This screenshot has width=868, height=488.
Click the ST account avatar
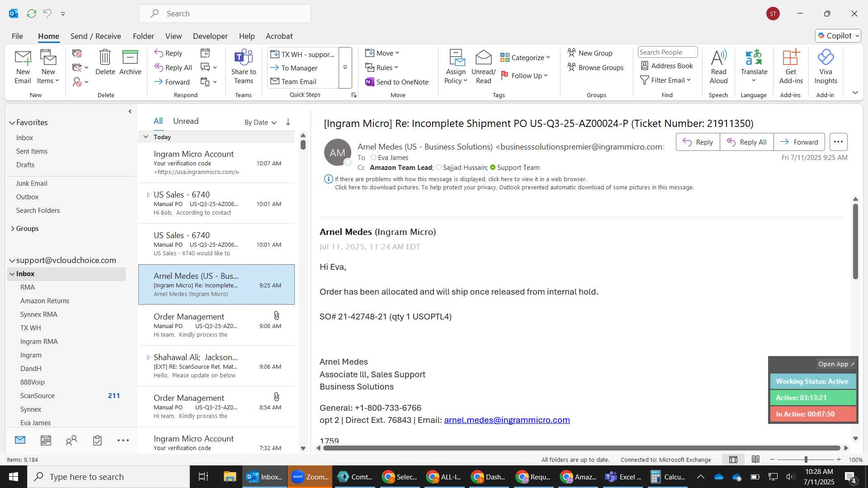coord(773,14)
